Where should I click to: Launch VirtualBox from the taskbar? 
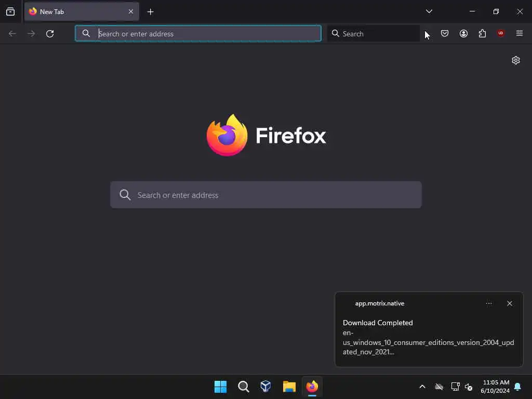point(265,387)
